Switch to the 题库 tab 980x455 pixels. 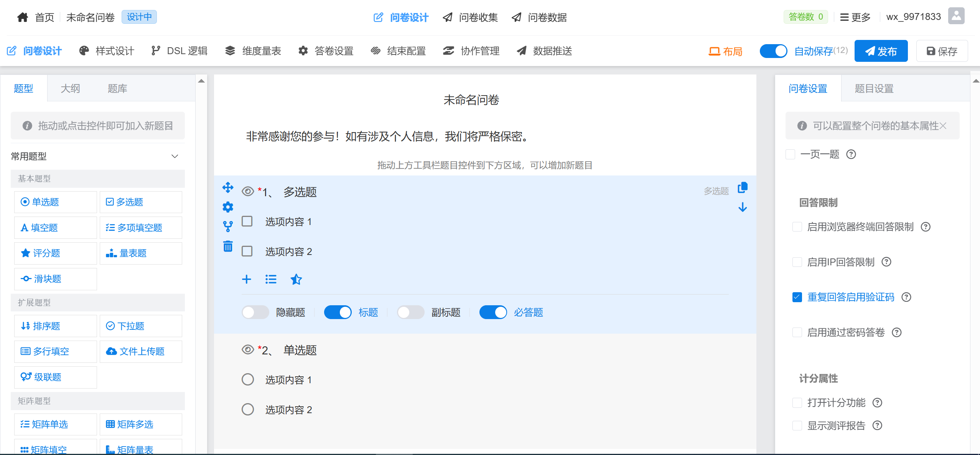(x=117, y=89)
